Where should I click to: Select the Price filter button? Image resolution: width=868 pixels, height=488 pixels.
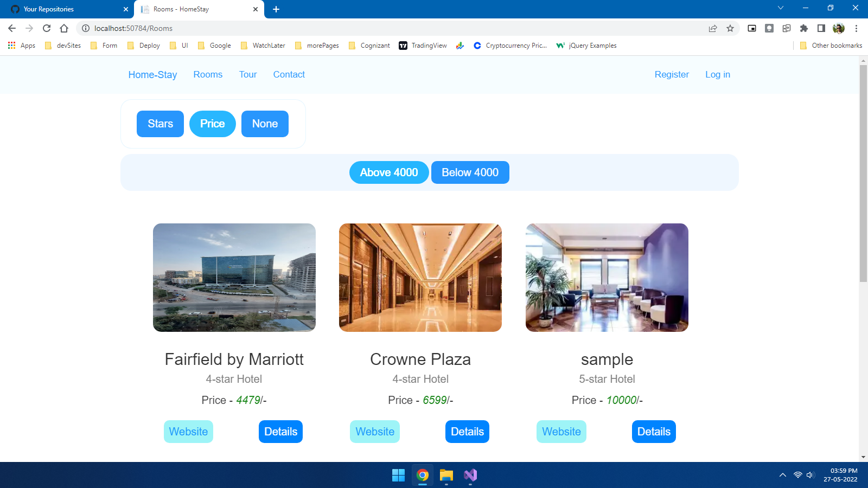click(x=212, y=124)
